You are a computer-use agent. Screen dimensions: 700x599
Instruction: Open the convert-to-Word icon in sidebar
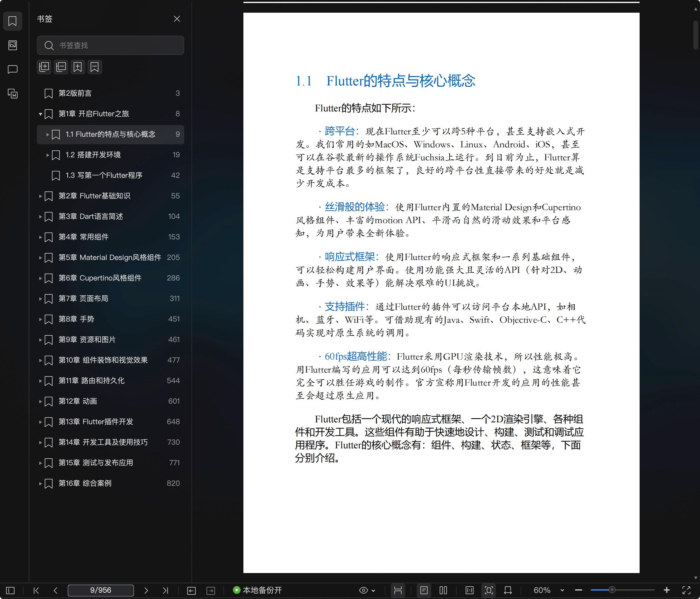point(12,94)
